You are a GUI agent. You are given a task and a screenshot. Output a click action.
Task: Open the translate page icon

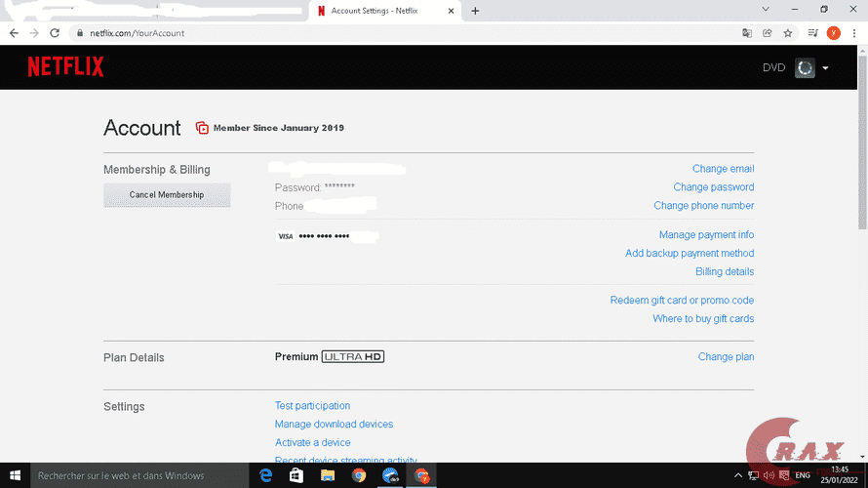747,33
